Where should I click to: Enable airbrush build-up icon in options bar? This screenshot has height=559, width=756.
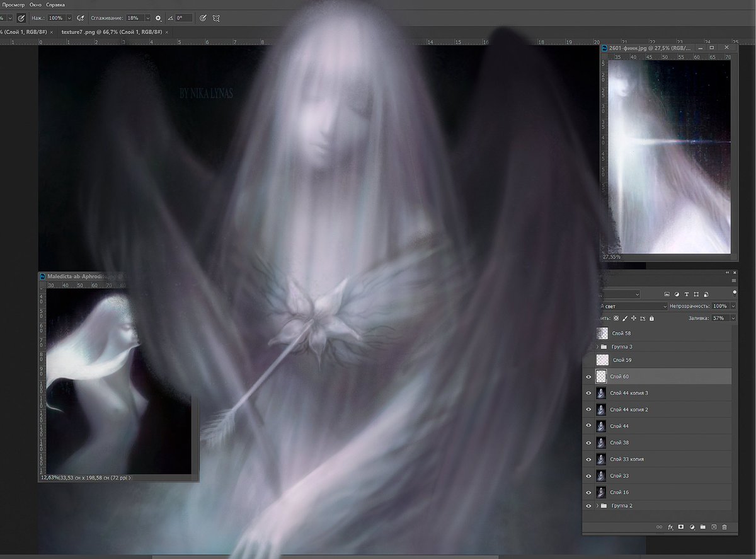pyautogui.click(x=81, y=18)
